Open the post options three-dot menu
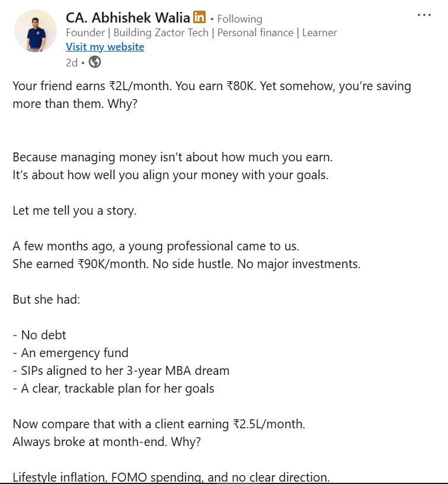448x484 pixels. (424, 15)
